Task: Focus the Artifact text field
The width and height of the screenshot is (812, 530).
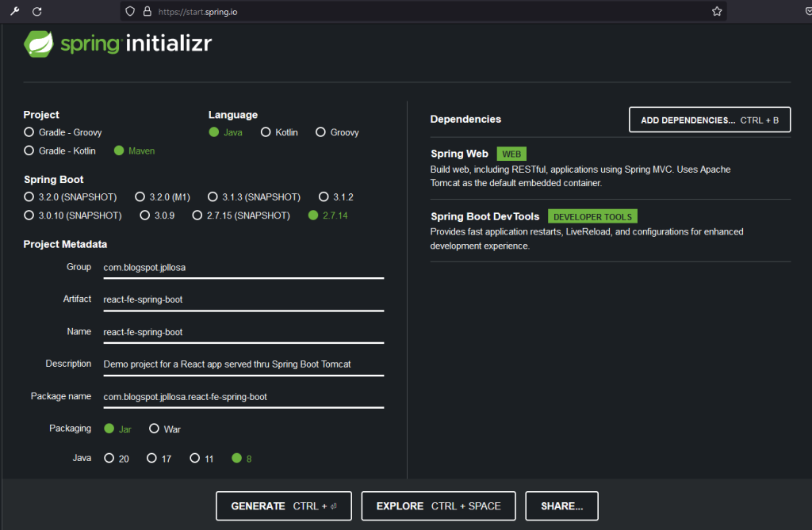Action: [x=243, y=299]
